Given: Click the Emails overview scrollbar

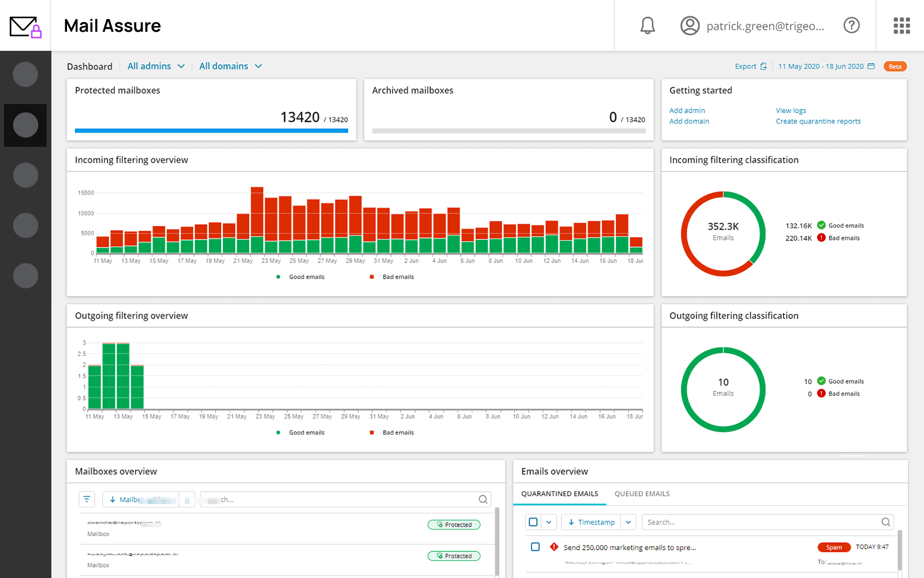Looking at the screenshot, I should pyautogui.click(x=900, y=550).
